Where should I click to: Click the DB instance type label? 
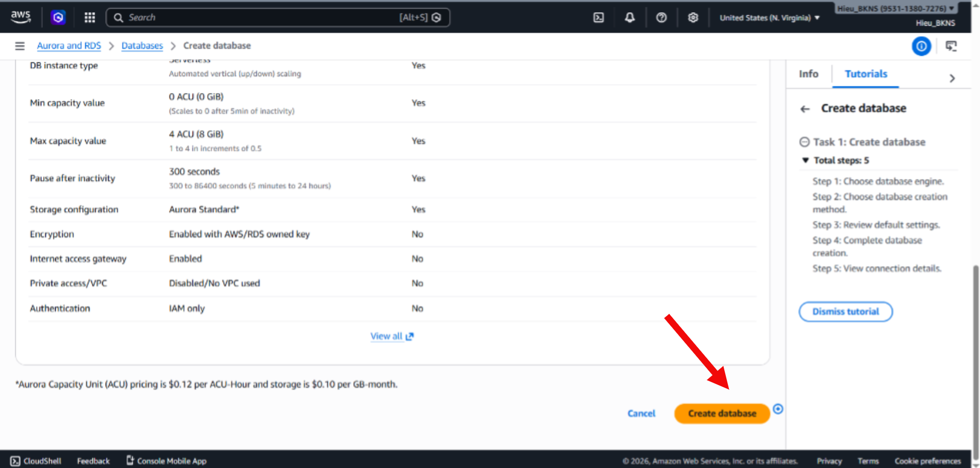point(64,65)
